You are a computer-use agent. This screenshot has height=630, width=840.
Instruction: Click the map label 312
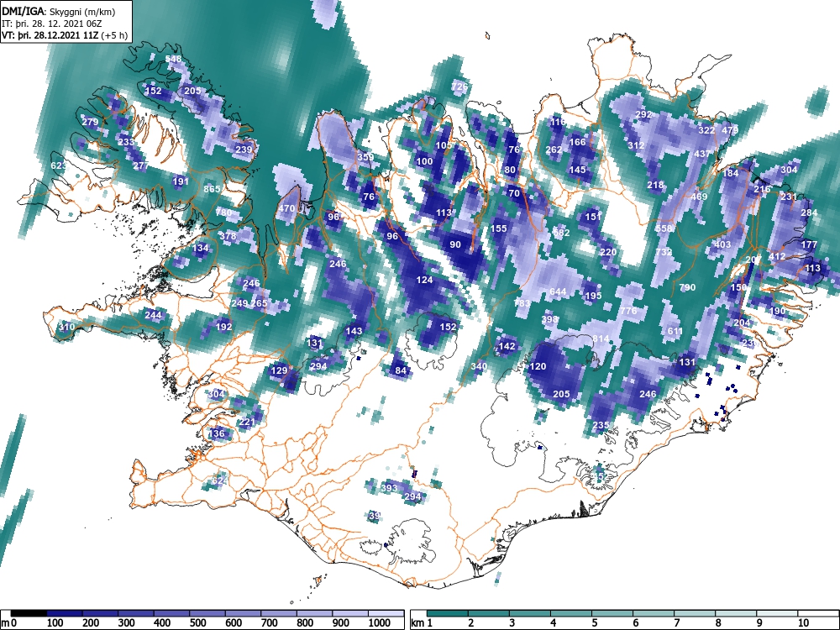[636, 145]
